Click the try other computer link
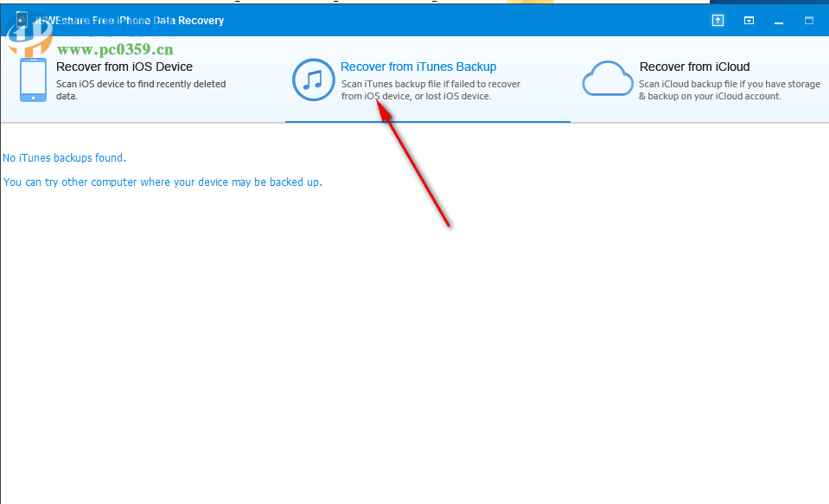Screen dimensions: 829x504 162,182
